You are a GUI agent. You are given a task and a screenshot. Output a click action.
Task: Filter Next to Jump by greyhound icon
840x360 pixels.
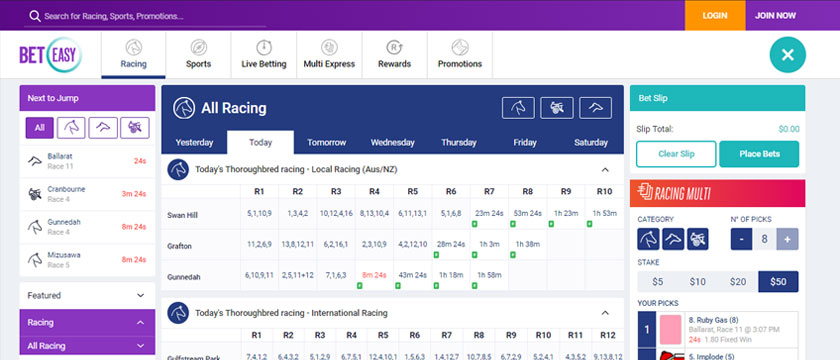point(103,128)
